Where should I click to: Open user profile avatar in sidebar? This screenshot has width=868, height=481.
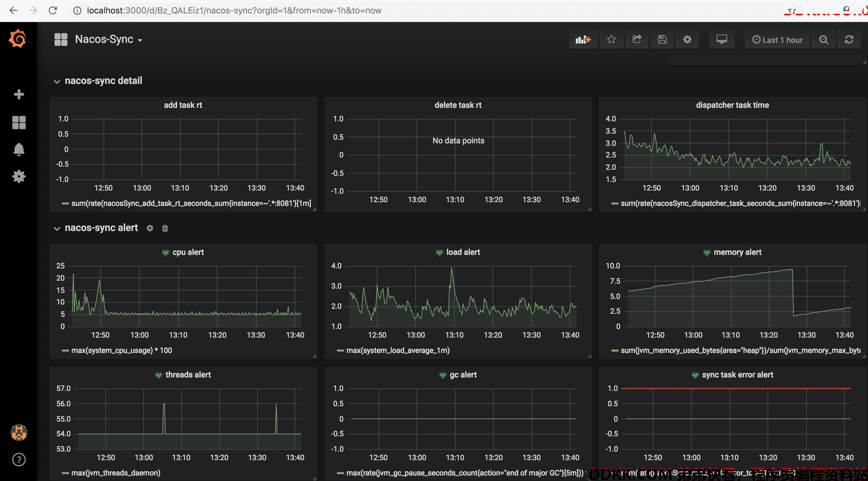[x=19, y=433]
